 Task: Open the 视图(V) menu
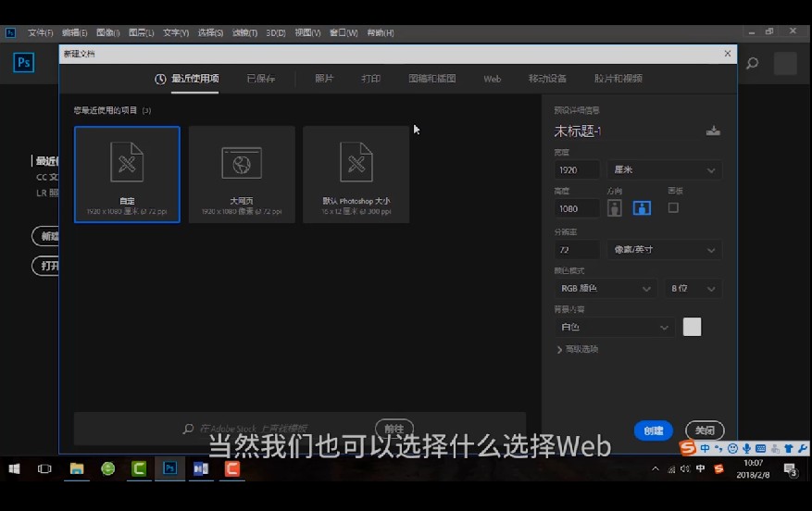[x=307, y=32]
